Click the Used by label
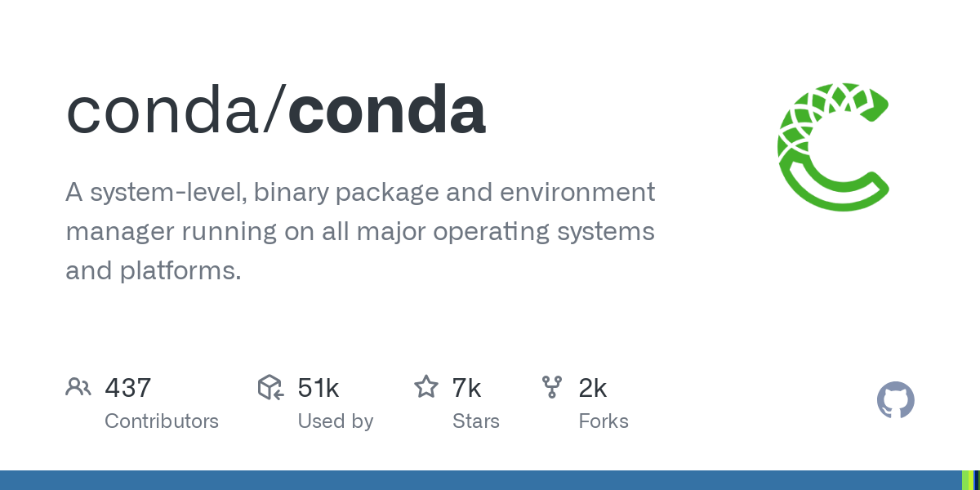 pos(336,421)
